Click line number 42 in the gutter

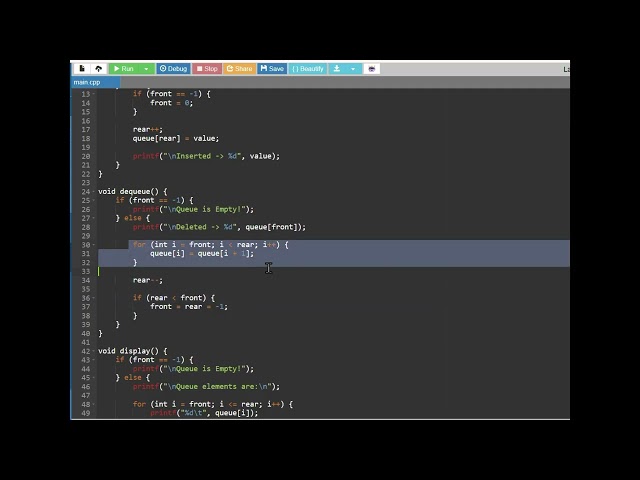pyautogui.click(x=86, y=351)
